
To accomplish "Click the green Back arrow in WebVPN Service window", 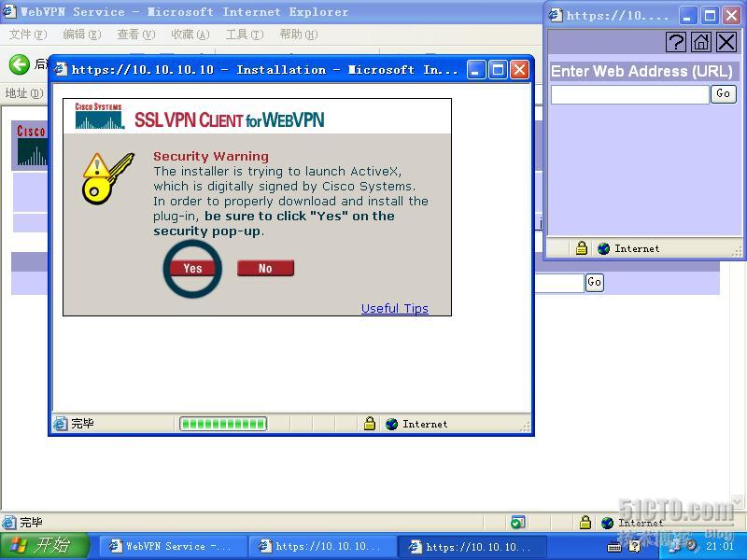I will click(20, 64).
